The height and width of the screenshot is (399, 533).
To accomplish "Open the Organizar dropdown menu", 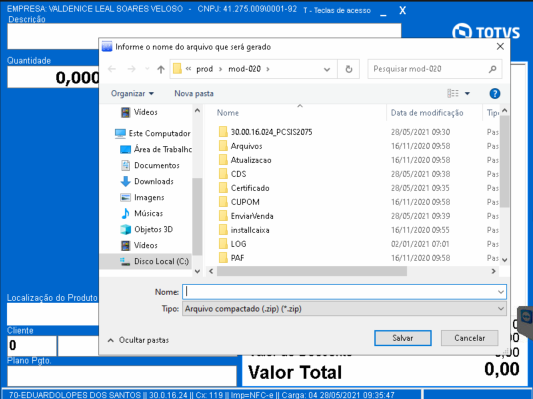I will [132, 93].
